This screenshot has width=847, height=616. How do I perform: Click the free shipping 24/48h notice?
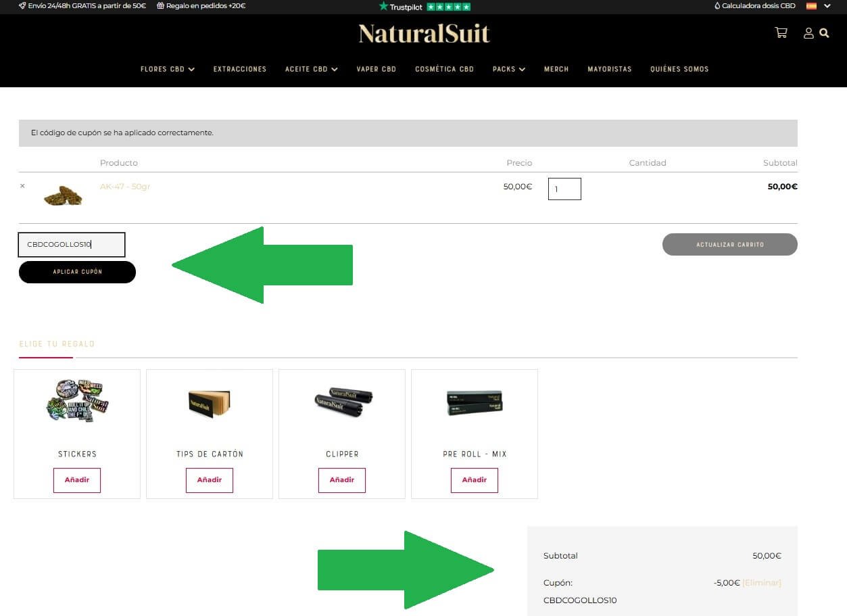click(x=82, y=6)
